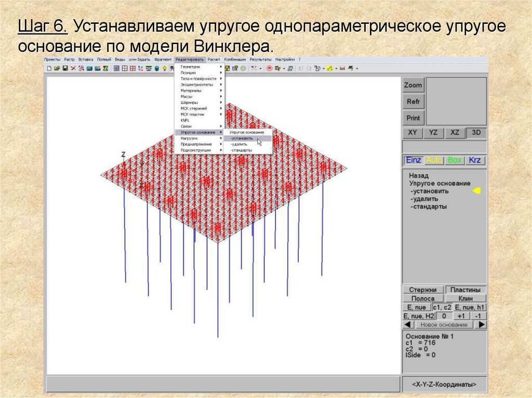The width and height of the screenshot is (532, 398).
Task: Click the save diskette toolbar icon
Action: pos(65,68)
